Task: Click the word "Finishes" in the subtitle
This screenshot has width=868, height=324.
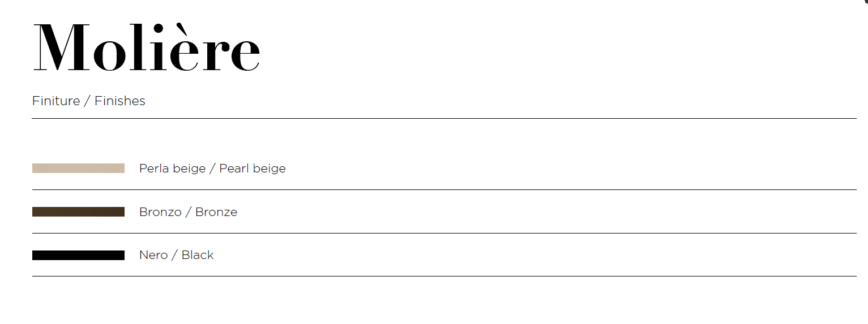Action: [x=120, y=101]
